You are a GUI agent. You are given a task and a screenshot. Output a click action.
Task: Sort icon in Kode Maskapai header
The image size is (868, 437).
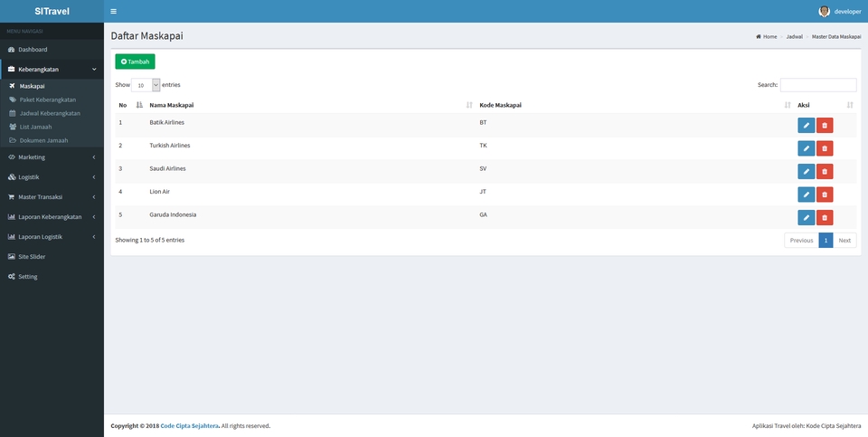click(788, 105)
